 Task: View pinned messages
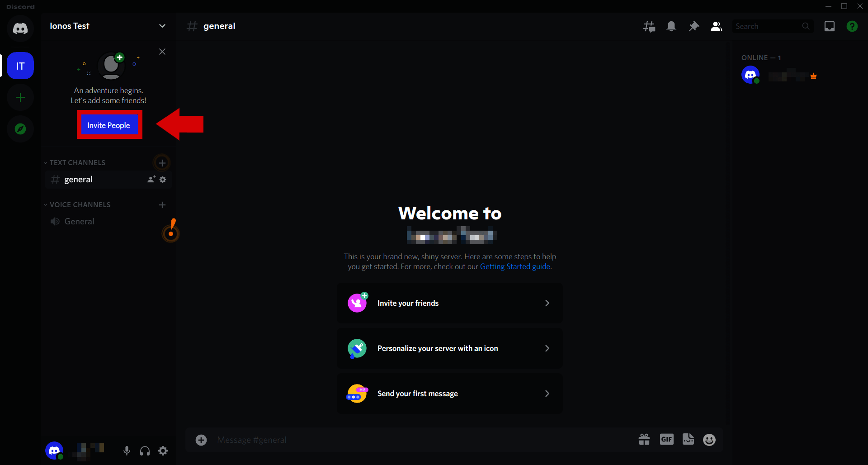click(693, 26)
